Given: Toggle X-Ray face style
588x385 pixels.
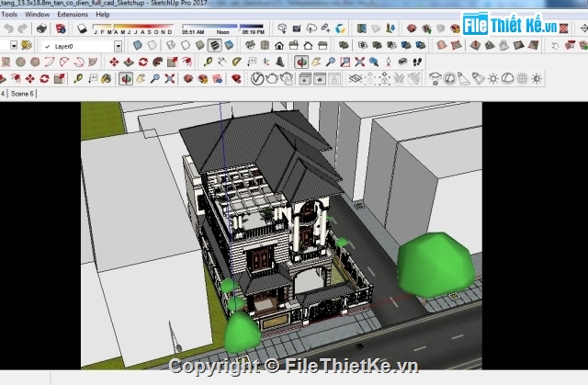Looking at the screenshot, I should [138, 45].
